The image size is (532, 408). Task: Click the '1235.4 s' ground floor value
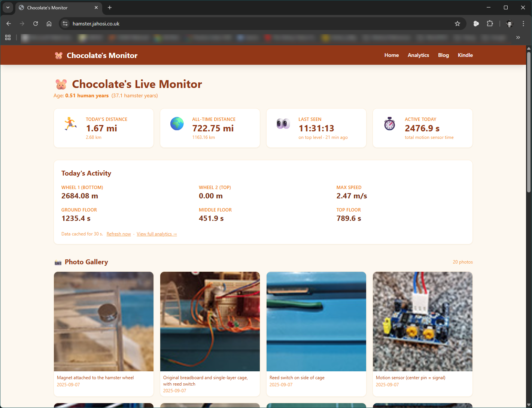pyautogui.click(x=76, y=218)
